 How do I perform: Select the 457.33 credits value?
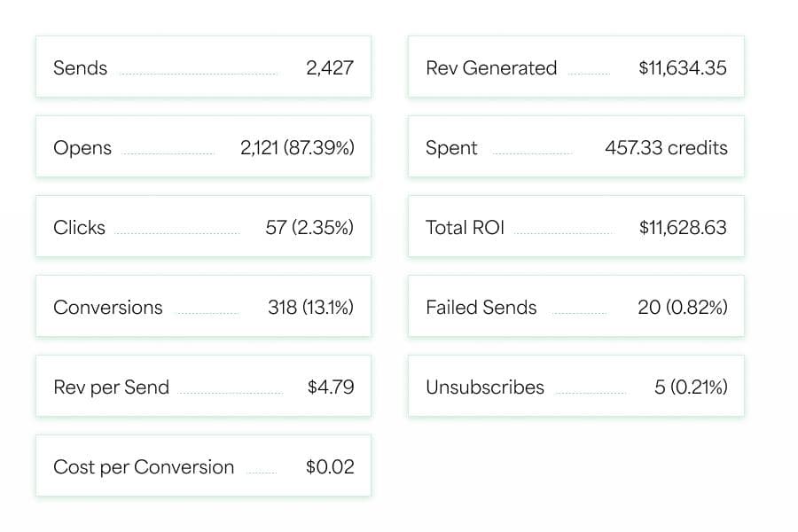point(666,148)
